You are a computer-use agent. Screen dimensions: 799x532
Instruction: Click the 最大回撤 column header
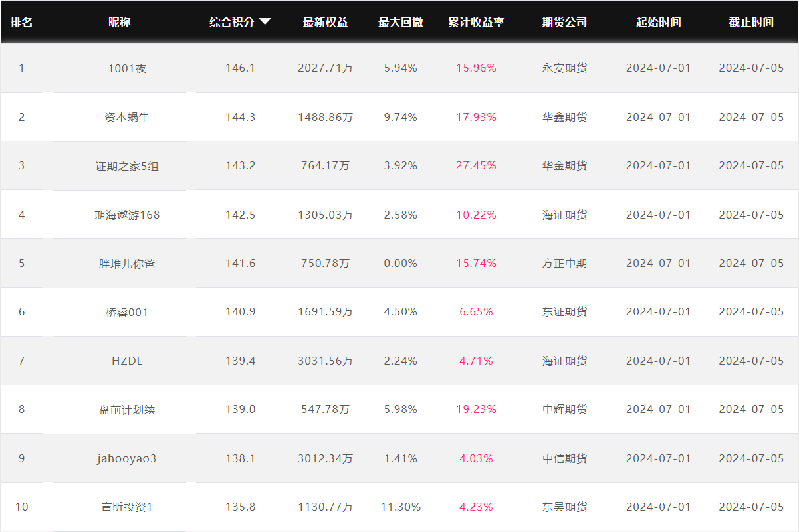[401, 22]
